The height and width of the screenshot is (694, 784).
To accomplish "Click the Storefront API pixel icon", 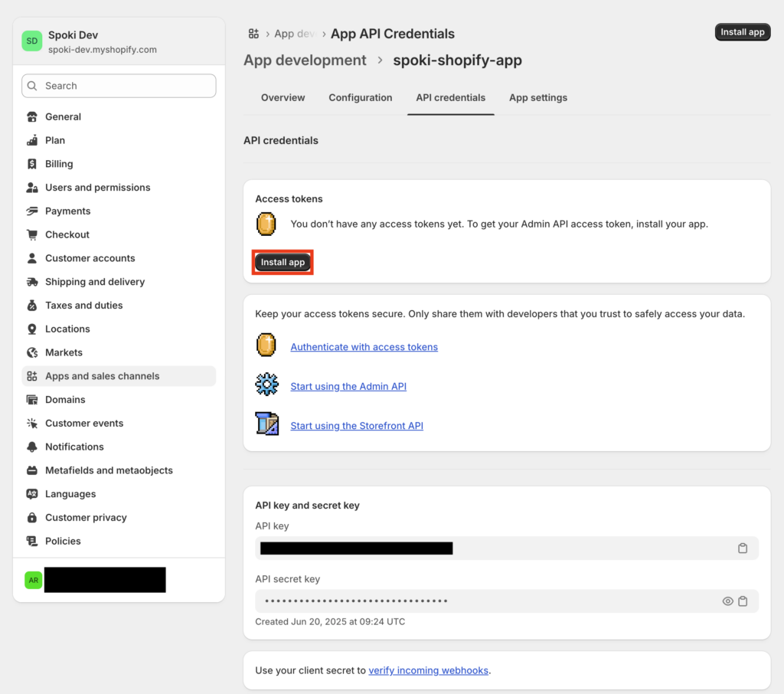I will (266, 424).
